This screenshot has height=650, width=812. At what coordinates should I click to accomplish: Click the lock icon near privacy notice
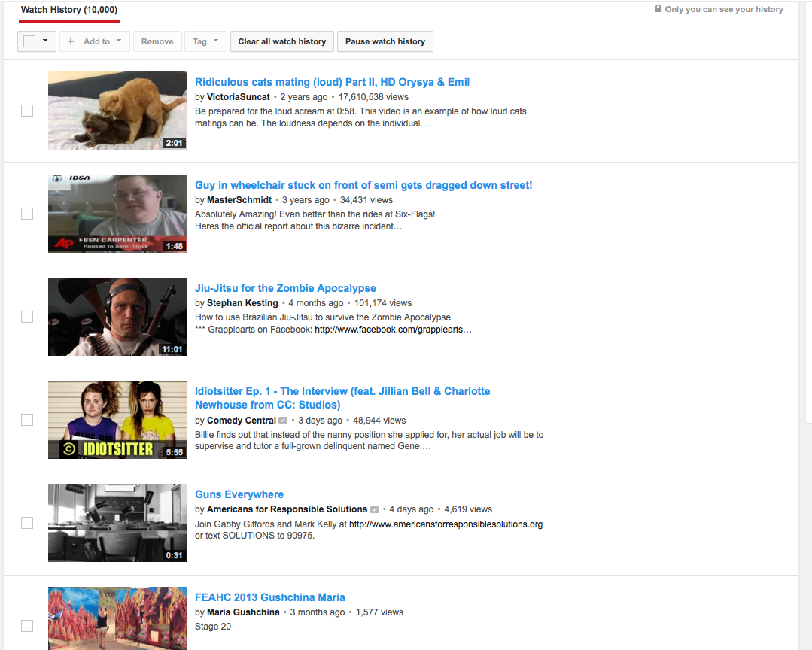(x=658, y=8)
